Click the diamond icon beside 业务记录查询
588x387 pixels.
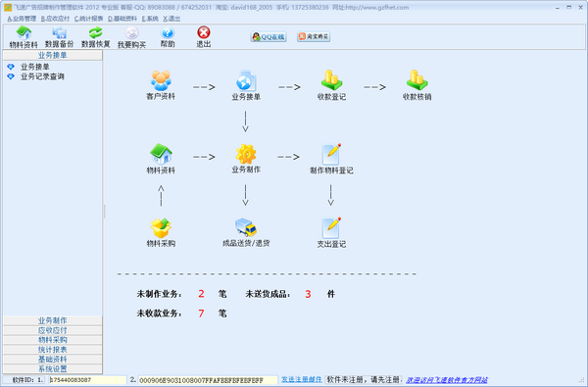pos(11,76)
